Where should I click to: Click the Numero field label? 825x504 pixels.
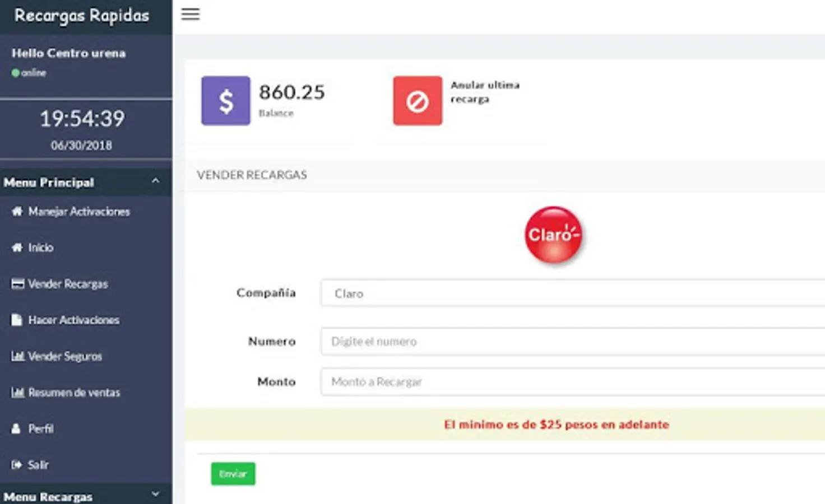272,341
